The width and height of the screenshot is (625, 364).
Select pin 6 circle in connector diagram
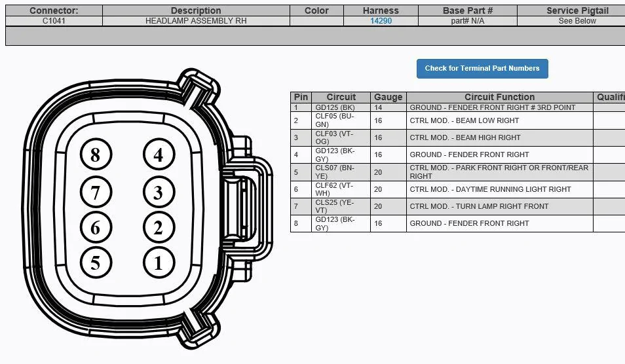(x=96, y=227)
